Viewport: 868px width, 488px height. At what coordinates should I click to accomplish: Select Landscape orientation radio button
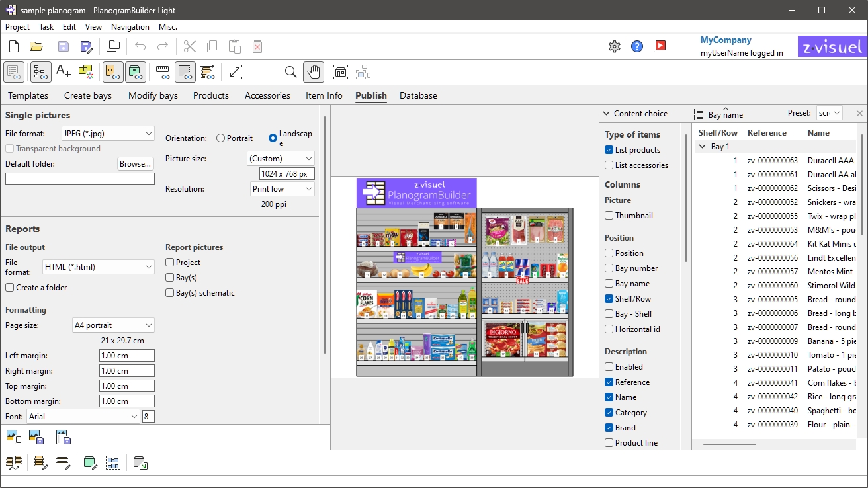coord(273,138)
